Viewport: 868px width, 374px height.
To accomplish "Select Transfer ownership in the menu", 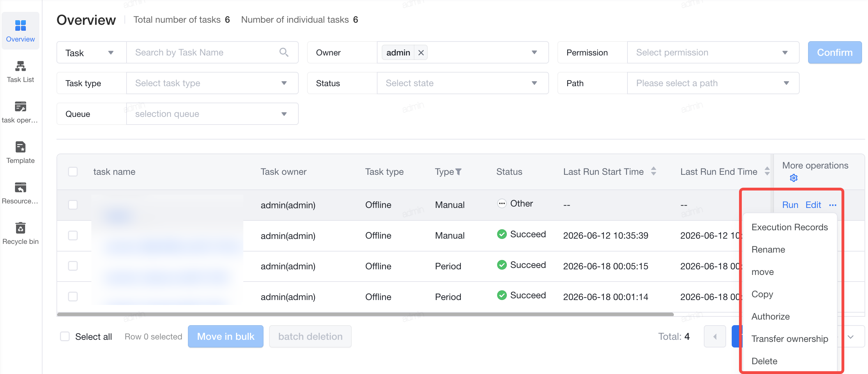I will [x=790, y=339].
